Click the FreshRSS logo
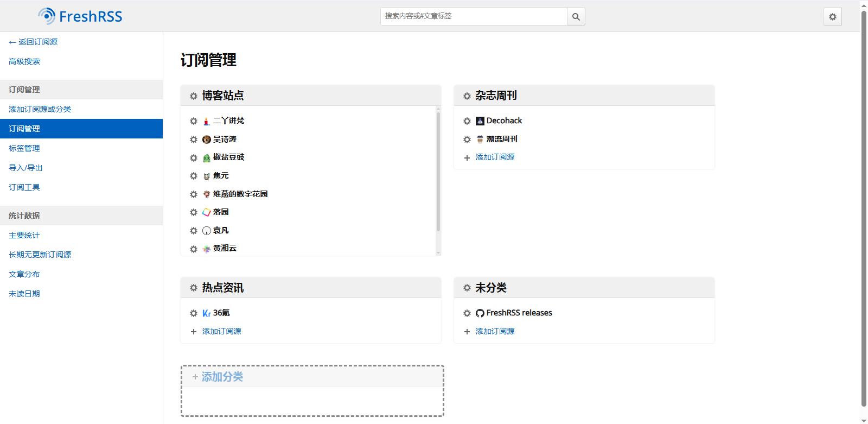The width and height of the screenshot is (868, 424). point(80,16)
